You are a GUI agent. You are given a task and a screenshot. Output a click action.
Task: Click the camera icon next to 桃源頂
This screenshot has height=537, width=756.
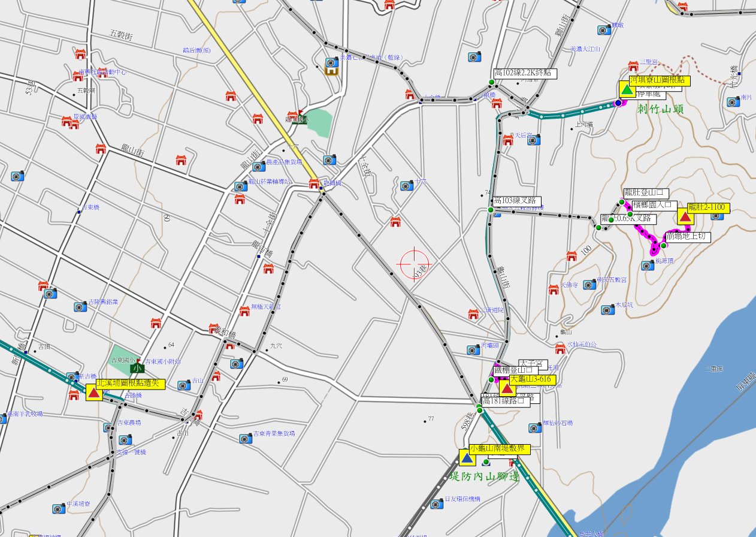(647, 265)
